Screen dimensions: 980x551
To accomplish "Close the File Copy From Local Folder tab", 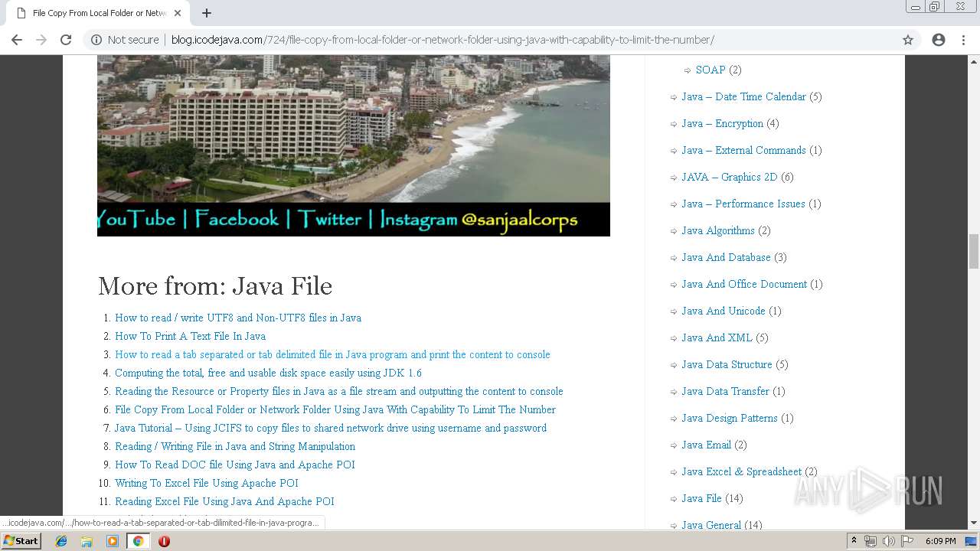I will pyautogui.click(x=178, y=13).
